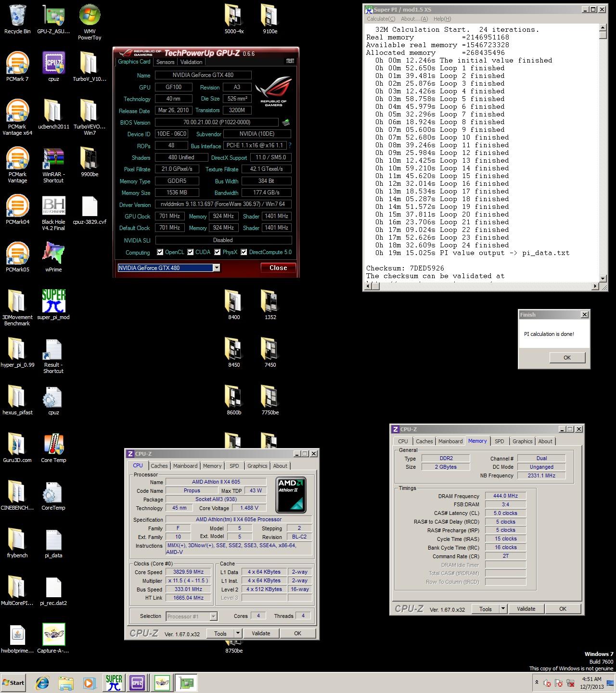This screenshot has width=616, height=693.
Task: Click Validate in CPU-Z Memory window
Action: pyautogui.click(x=526, y=609)
